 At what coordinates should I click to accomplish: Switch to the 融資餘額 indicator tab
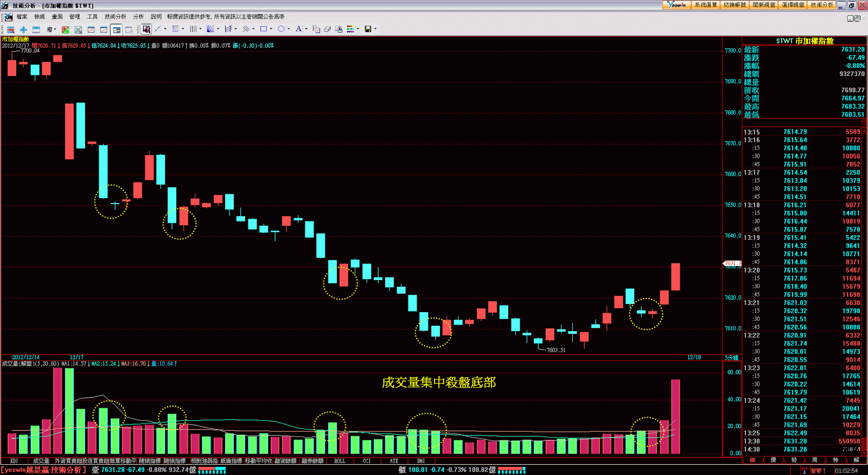point(285,461)
